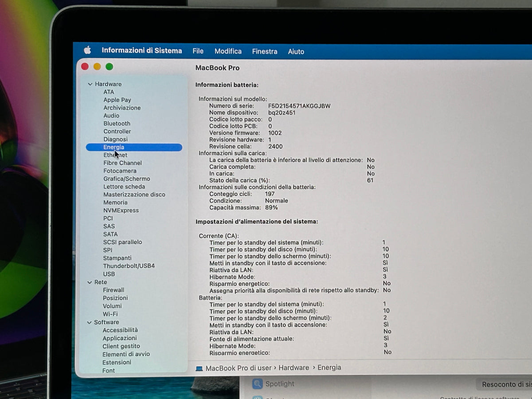Viewport: 532px width, 399px height.
Task: Select "MacBook Pro di user" in the path bar
Action: 239,368
